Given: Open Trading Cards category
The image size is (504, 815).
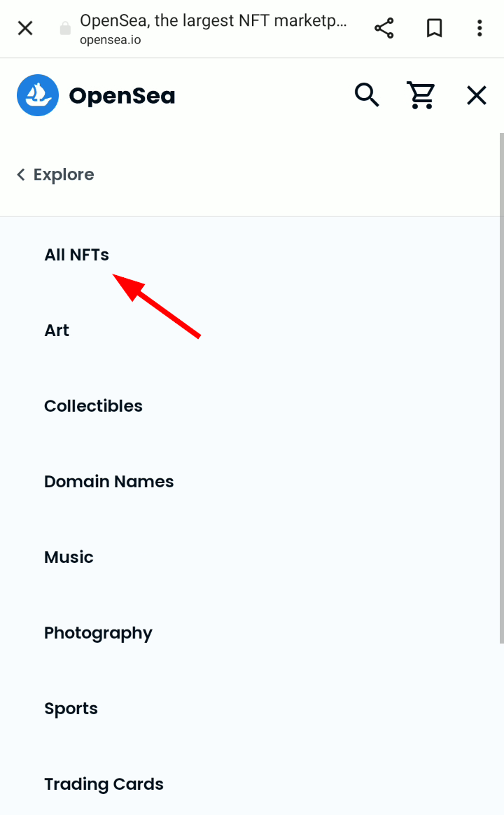Looking at the screenshot, I should point(104,784).
